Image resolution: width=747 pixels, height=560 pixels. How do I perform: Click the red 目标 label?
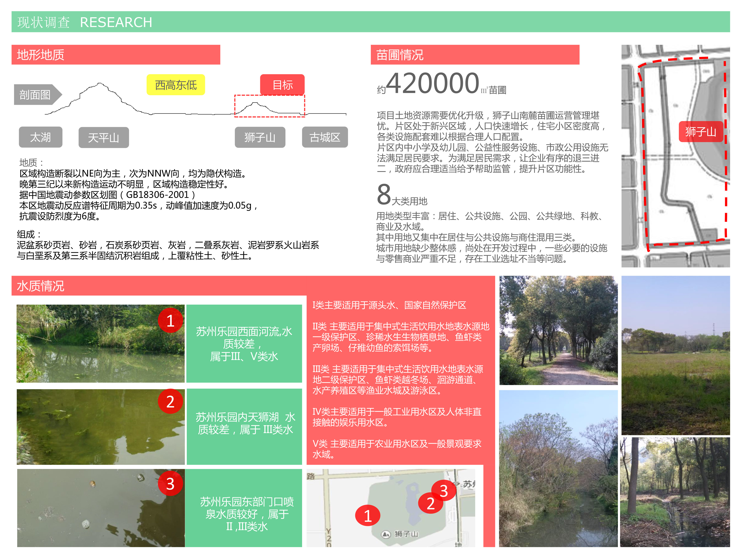[282, 85]
